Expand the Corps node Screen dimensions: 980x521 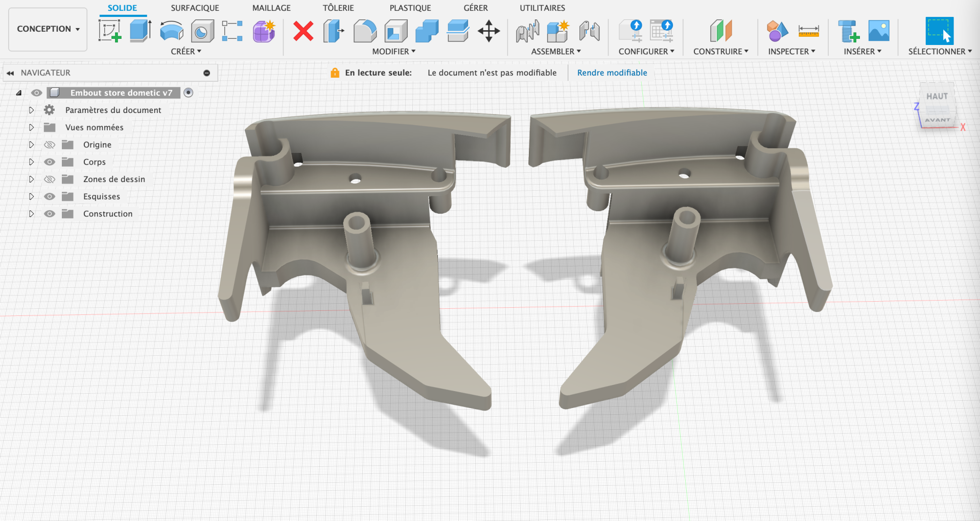(x=31, y=162)
